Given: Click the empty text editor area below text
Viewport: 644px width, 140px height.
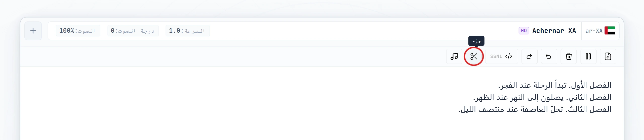Looking at the screenshot, I should click(322, 128).
